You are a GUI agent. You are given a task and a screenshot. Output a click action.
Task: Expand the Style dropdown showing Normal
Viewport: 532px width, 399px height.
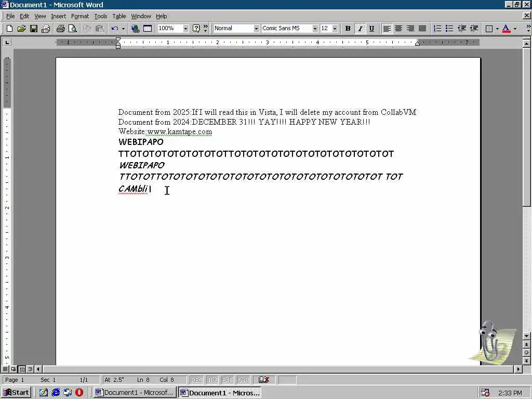click(x=256, y=29)
